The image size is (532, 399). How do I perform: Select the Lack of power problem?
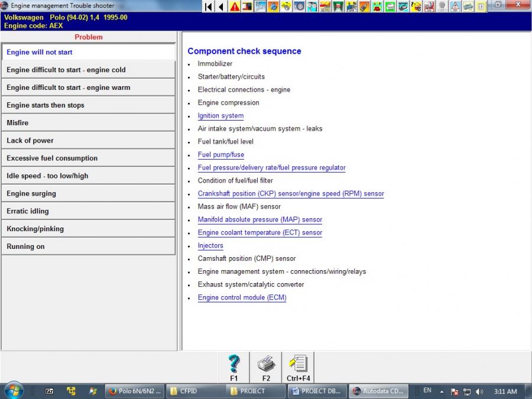click(88, 141)
